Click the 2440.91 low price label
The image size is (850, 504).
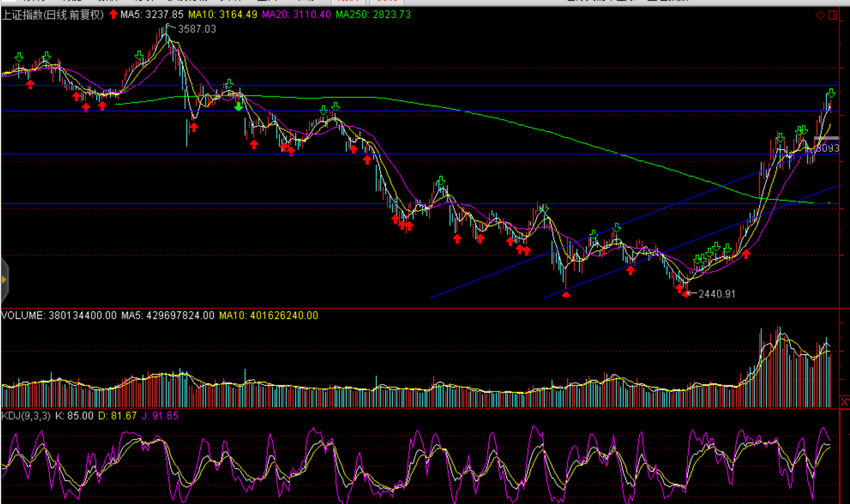717,294
